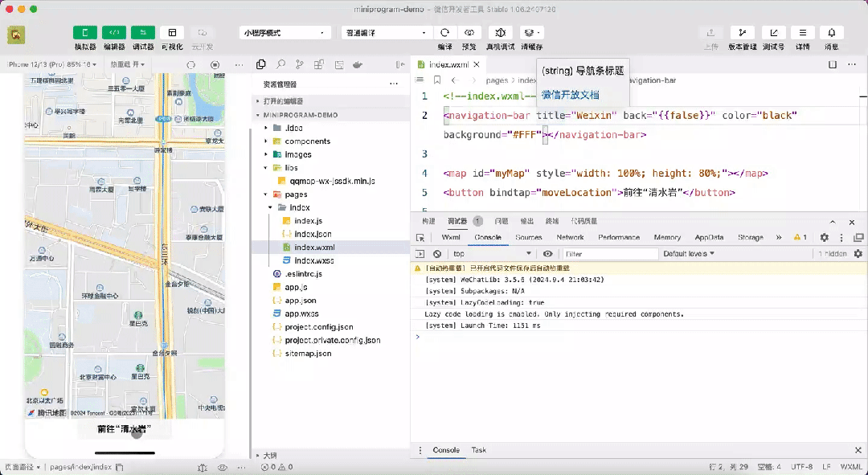
Task: Open the 消息 notifications bell
Action: pyautogui.click(x=832, y=33)
